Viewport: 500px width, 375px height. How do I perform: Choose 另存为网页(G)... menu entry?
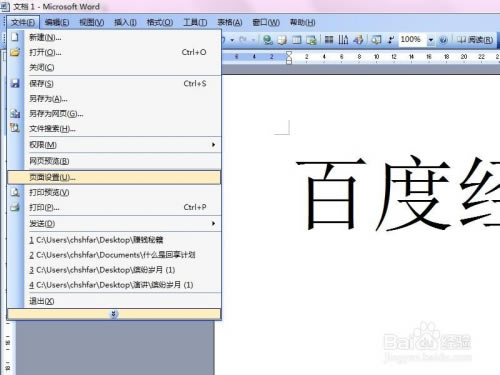pos(114,114)
